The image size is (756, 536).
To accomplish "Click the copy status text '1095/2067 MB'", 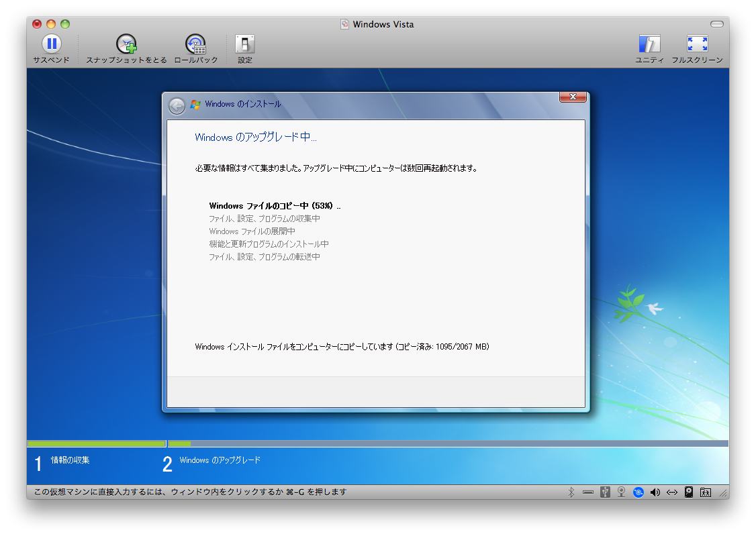I will pos(463,347).
